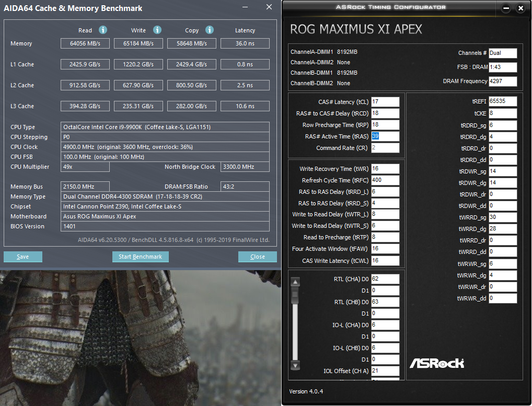Click the CPU Clock 4900.0 MHz field
Screen dimensions: 532x406
click(x=165, y=147)
